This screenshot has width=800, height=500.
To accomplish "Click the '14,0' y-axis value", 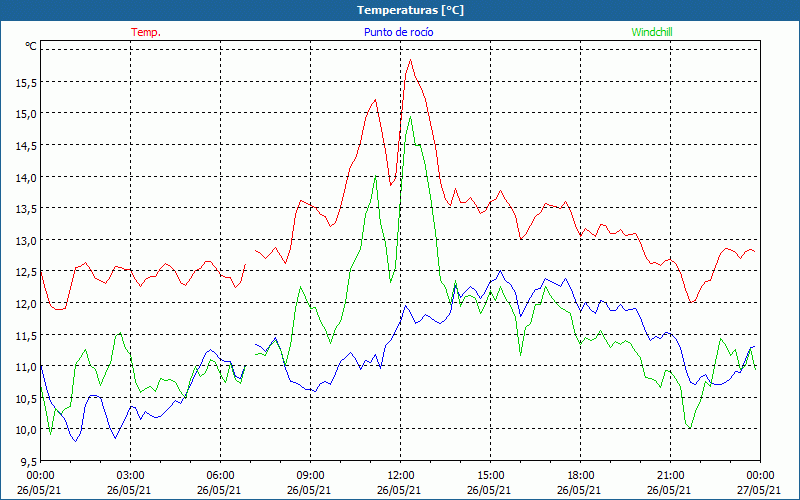I will tap(26, 179).
